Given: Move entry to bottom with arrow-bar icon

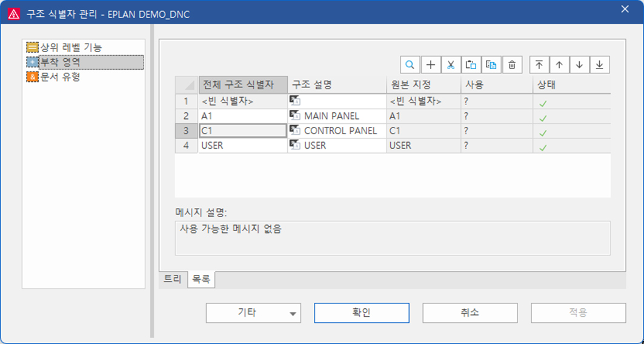Looking at the screenshot, I should point(600,65).
